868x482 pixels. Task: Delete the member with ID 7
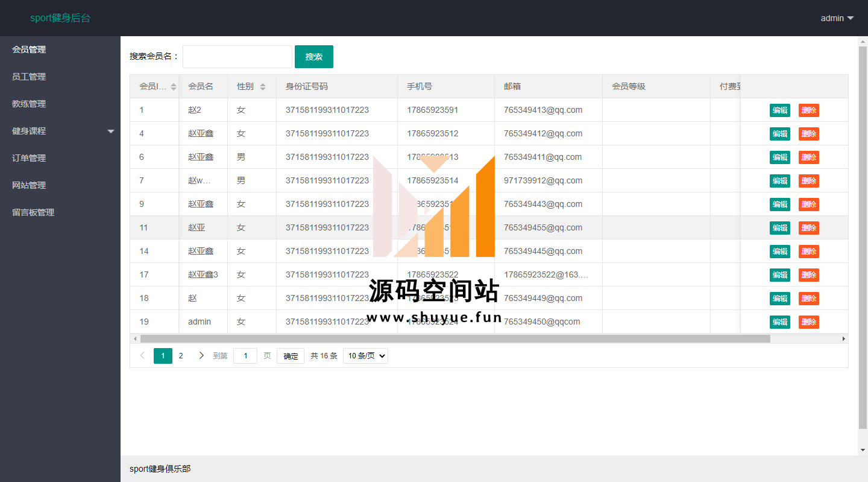(809, 181)
